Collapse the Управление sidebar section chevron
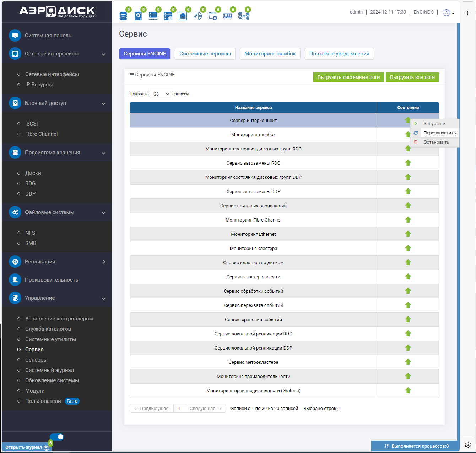Viewport: 476px width, 453px height. click(103, 299)
